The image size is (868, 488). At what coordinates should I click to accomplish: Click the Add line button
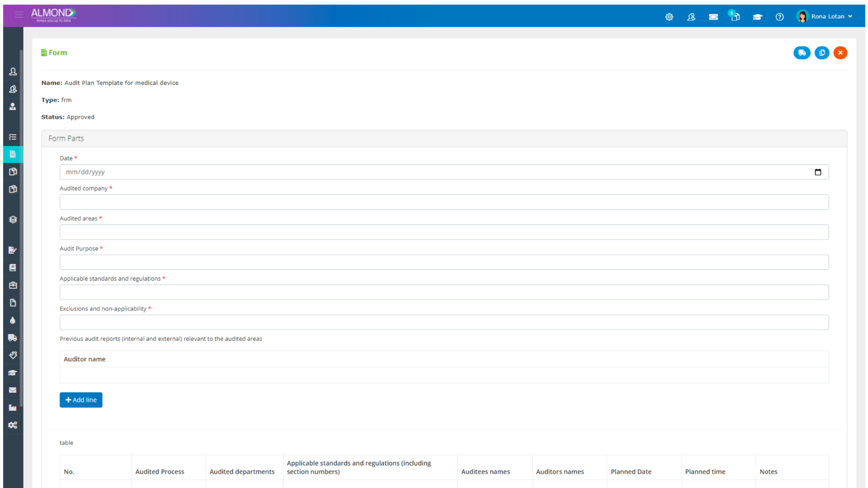[81, 400]
